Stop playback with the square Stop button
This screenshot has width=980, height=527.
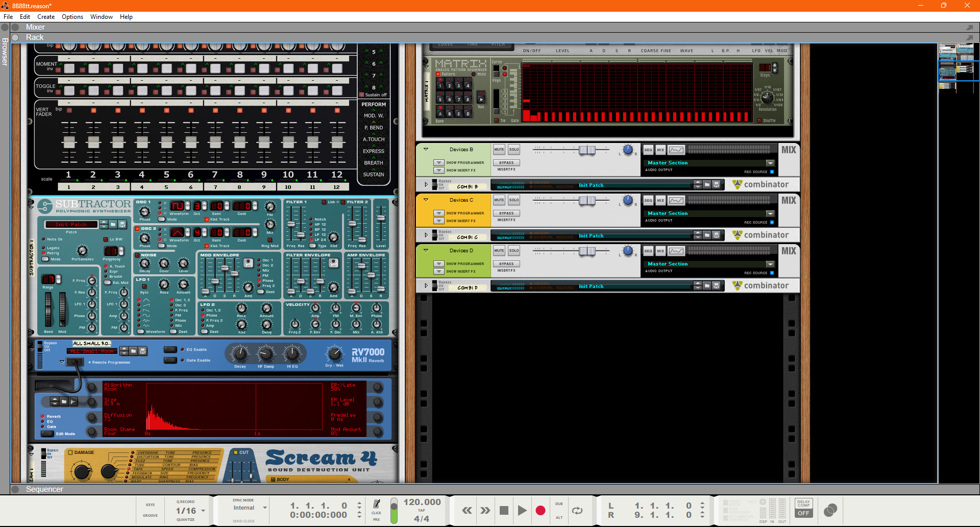(504, 510)
